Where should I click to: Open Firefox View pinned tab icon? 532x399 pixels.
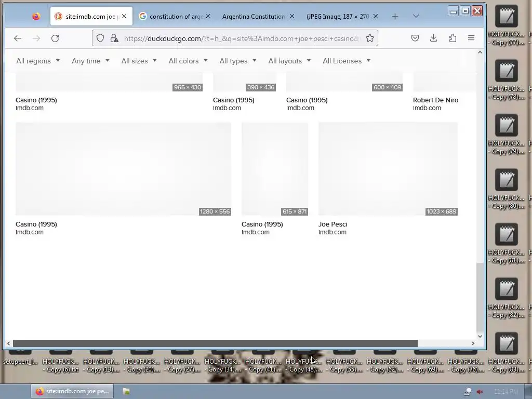[x=36, y=16]
